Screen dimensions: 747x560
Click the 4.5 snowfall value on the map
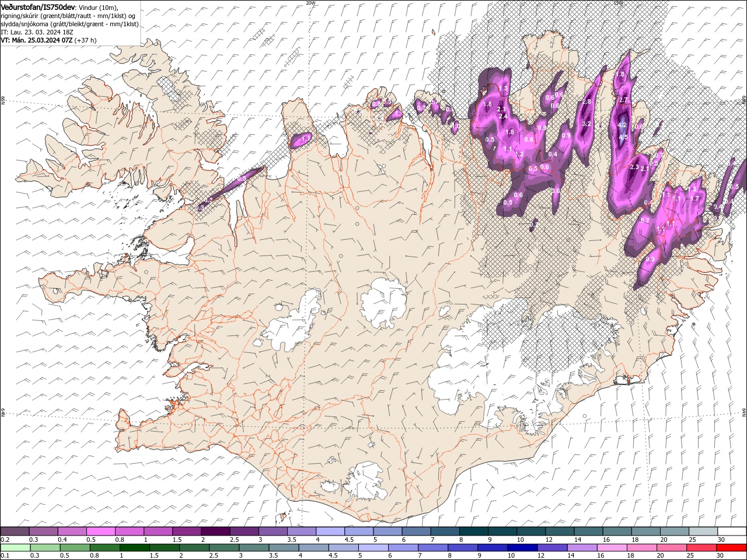(x=623, y=137)
